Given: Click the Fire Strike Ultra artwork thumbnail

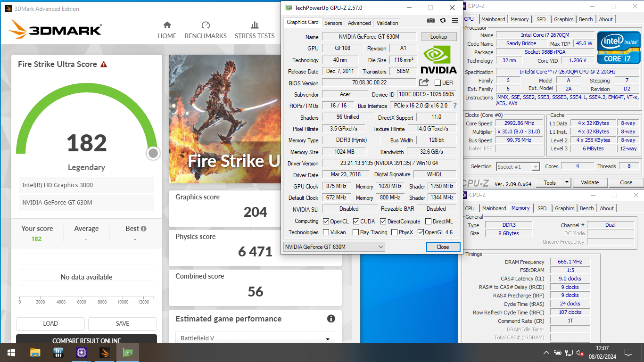Looking at the screenshot, I should point(225,119).
